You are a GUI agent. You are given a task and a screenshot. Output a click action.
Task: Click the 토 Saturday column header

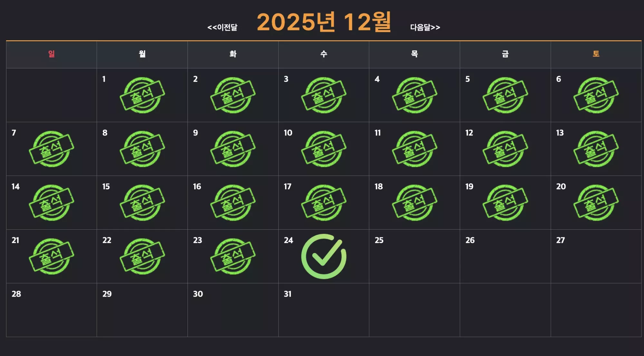(596, 54)
